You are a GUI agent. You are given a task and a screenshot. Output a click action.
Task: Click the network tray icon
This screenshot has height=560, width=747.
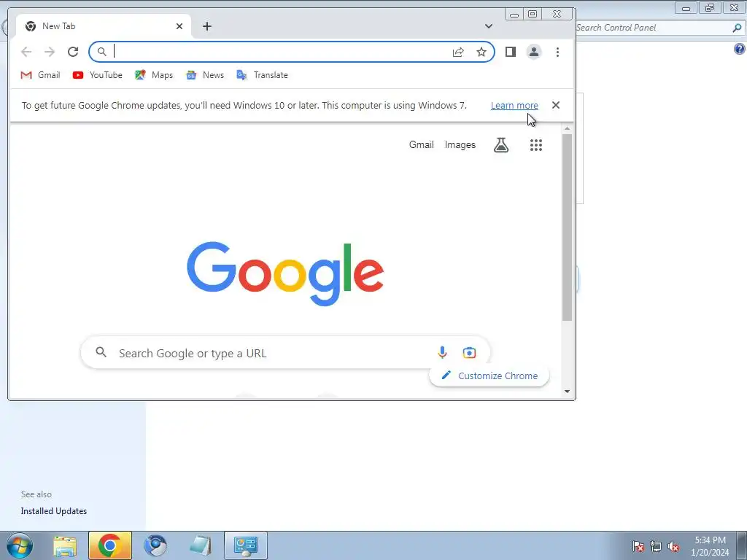[x=656, y=546]
